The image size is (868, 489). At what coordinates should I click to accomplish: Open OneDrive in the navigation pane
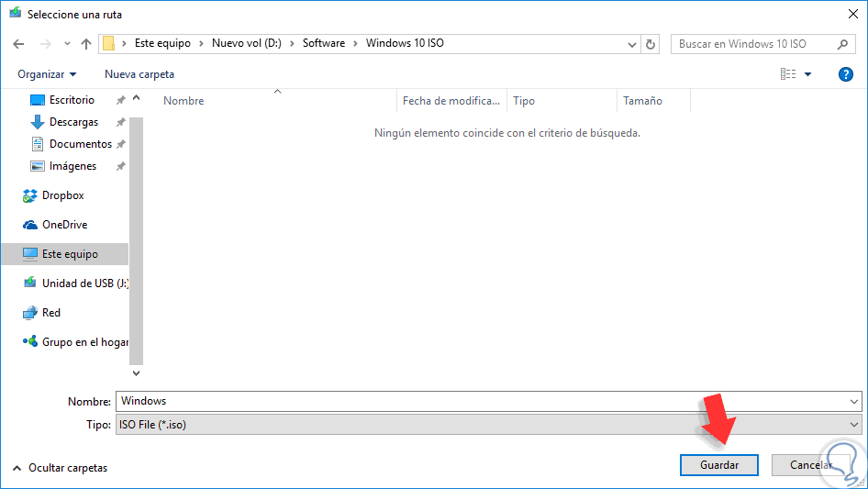click(64, 225)
